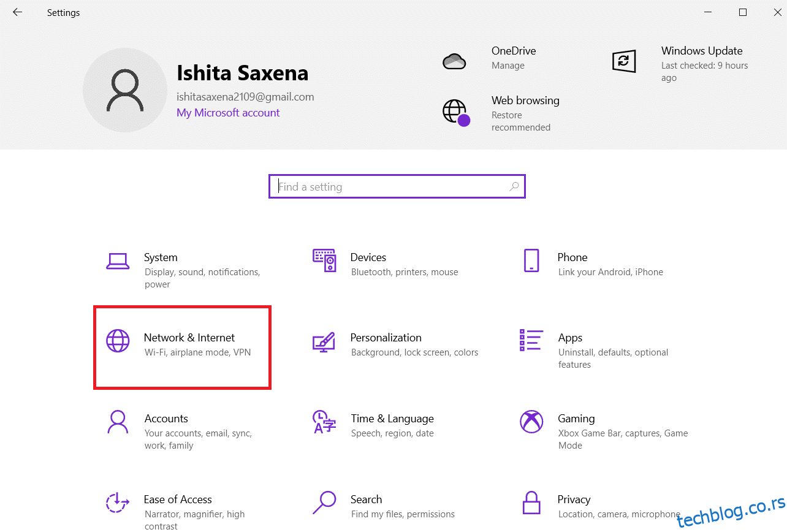The image size is (787, 532).
Task: Click 'Link your Android, iPhone' description
Action: coord(610,272)
